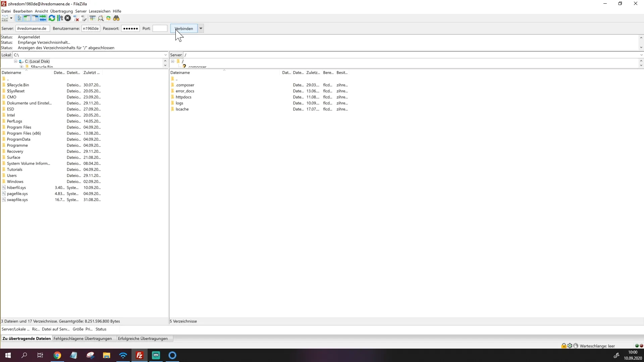Switch to Erfolgreiche Übertragungen tab
The image size is (644, 362).
click(x=143, y=339)
